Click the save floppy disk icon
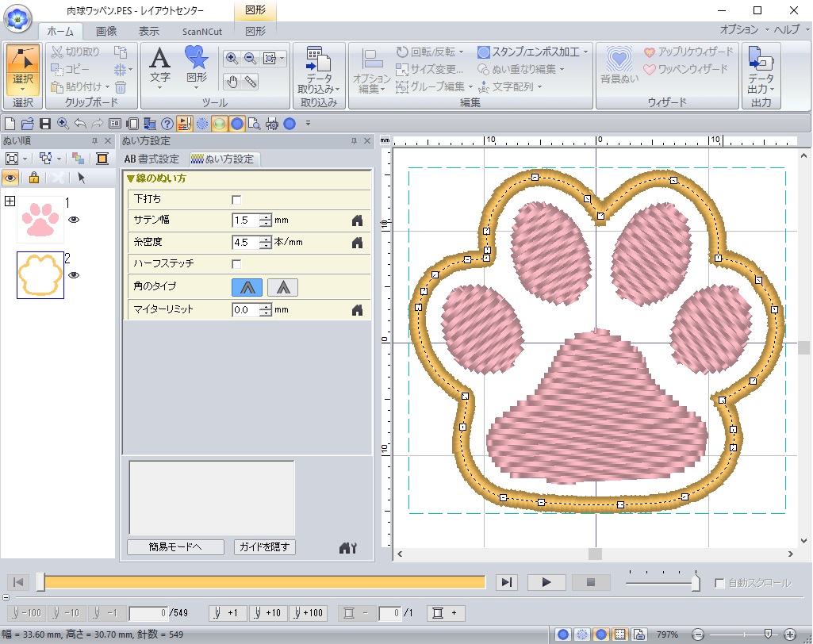 (45, 123)
